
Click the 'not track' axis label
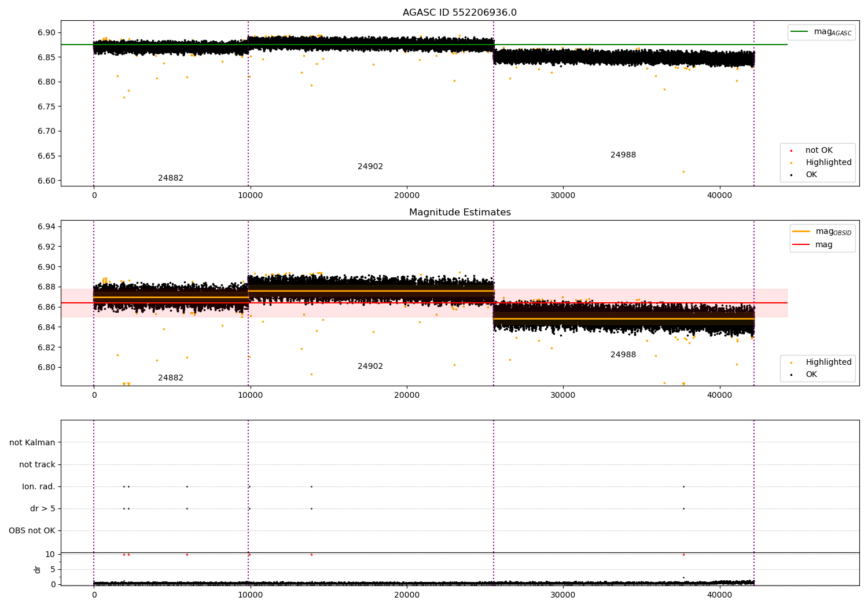(x=37, y=464)
